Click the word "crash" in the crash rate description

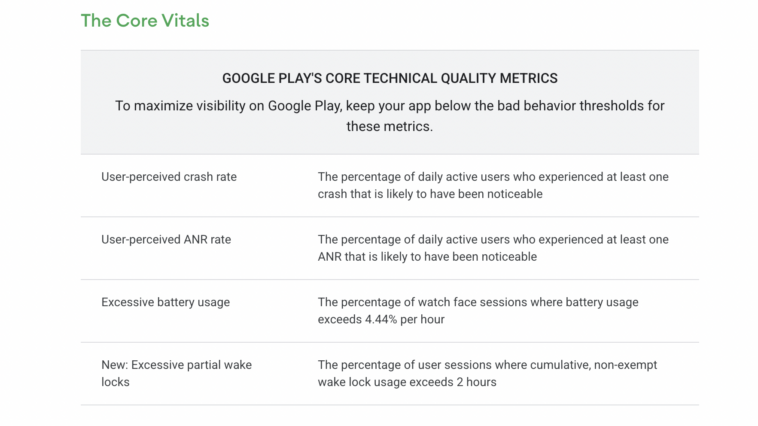tap(336, 194)
